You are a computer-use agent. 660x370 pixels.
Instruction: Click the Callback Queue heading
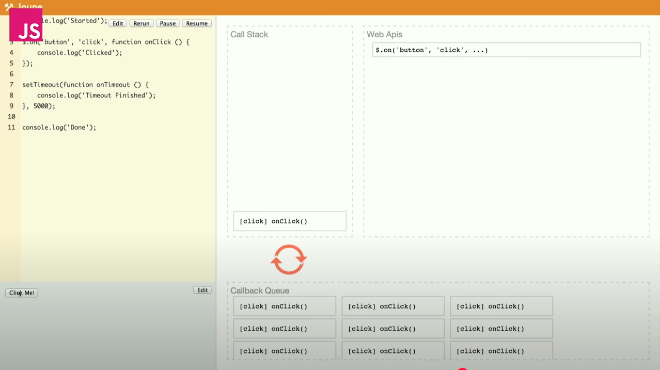coord(259,291)
